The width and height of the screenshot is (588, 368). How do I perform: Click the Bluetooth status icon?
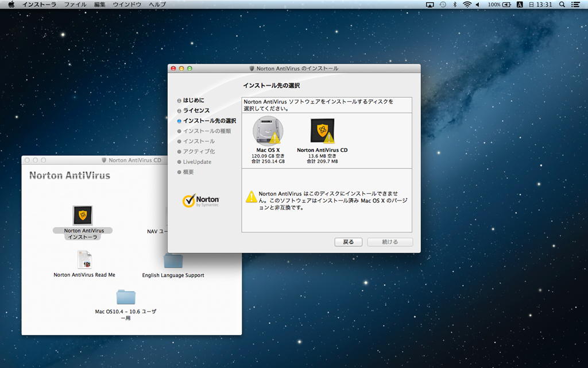(x=455, y=5)
